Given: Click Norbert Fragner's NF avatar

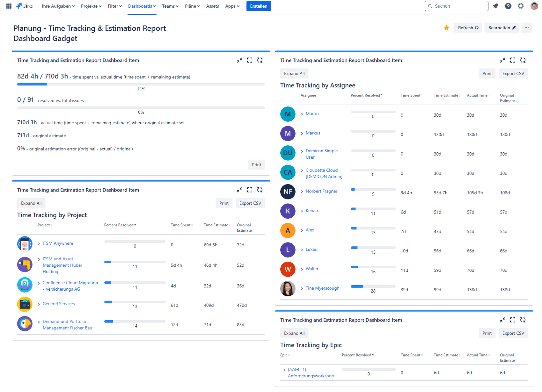Looking at the screenshot, I should pos(288,192).
